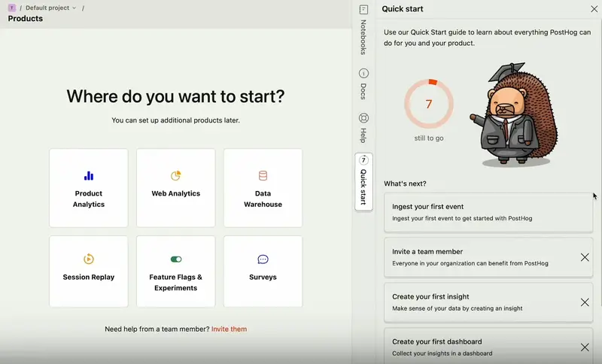
Task: Select the Product Analytics card
Action: (89, 188)
